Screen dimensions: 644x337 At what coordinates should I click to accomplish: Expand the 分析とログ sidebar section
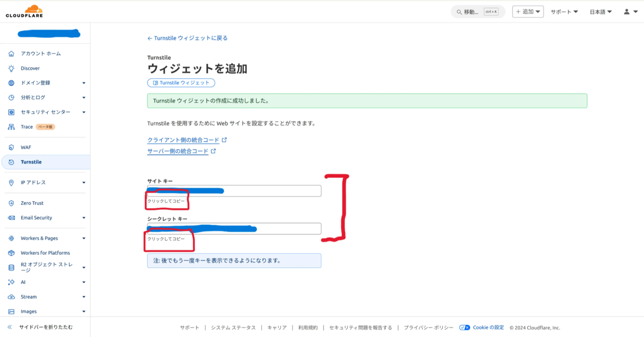pos(84,98)
